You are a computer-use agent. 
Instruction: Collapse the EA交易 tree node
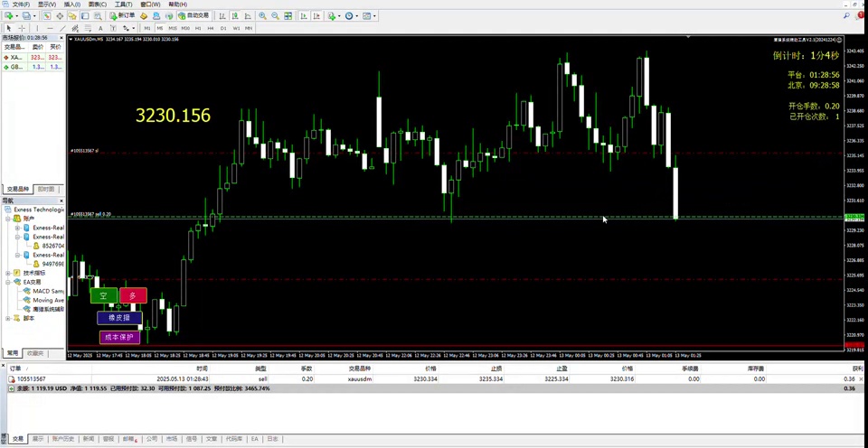pos(8,282)
